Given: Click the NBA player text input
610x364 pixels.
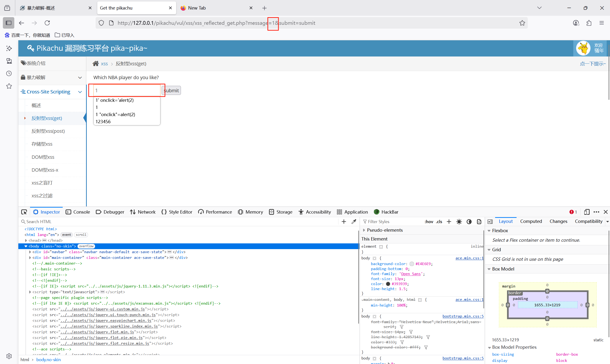Looking at the screenshot, I should (127, 91).
